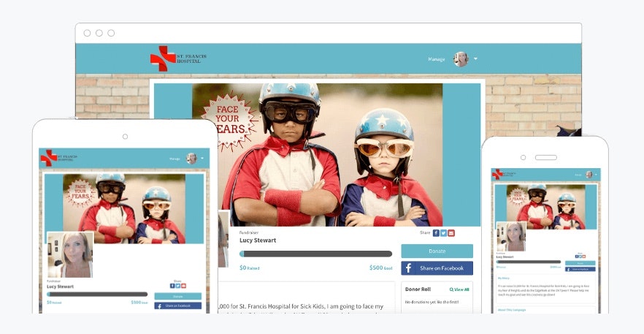The height and width of the screenshot is (334, 644).
Task: Click St. Francis Hospital logo in desktop browser
Action: pyautogui.click(x=178, y=58)
